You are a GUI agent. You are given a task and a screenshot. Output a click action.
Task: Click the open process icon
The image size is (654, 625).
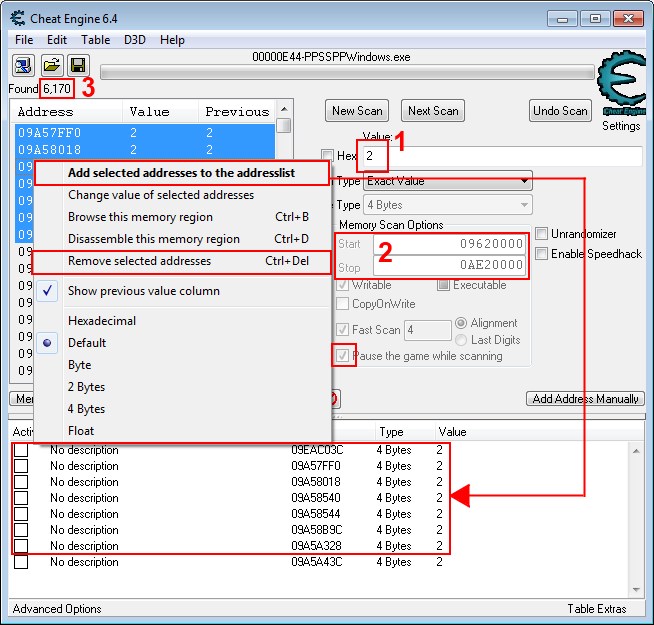tap(23, 65)
